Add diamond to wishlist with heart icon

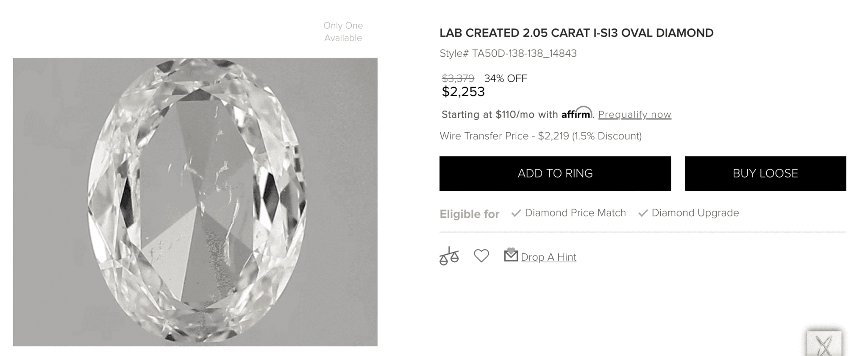[x=481, y=256]
